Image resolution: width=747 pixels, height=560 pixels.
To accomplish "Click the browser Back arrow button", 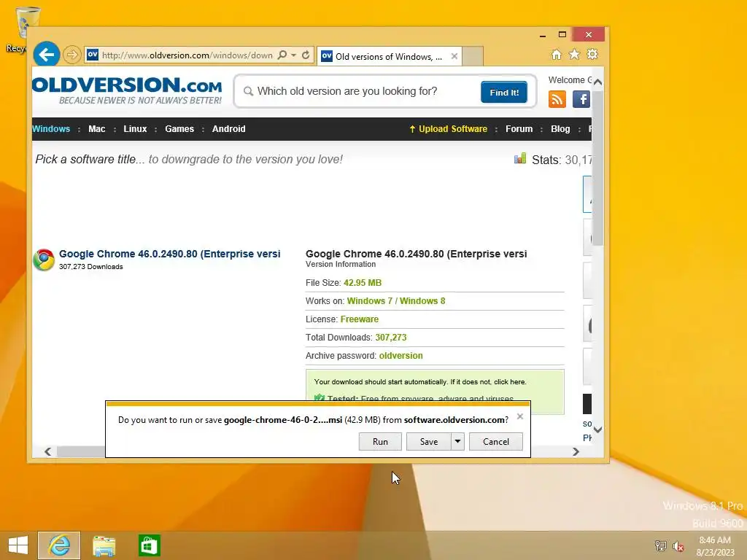I will click(47, 55).
